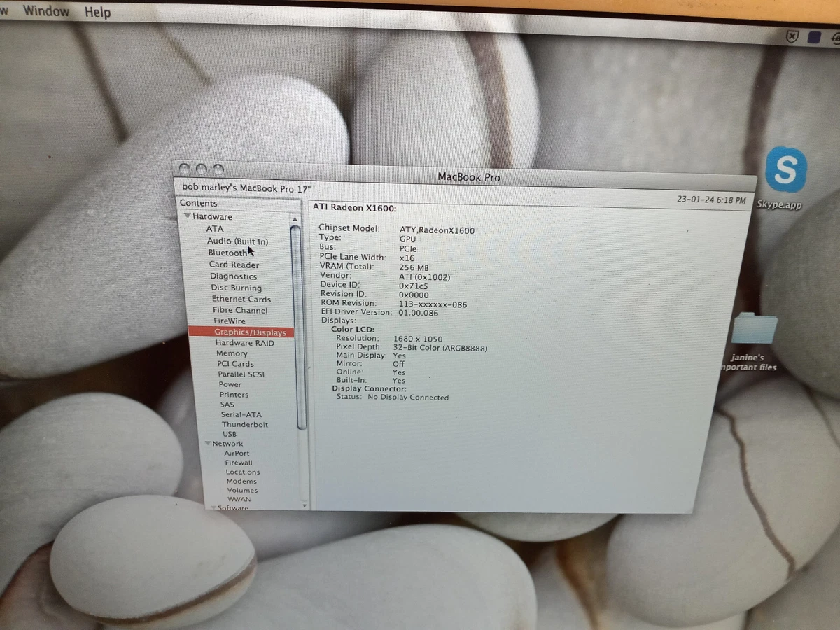The image size is (840, 630).
Task: Select Diagnostics item
Action: (234, 276)
